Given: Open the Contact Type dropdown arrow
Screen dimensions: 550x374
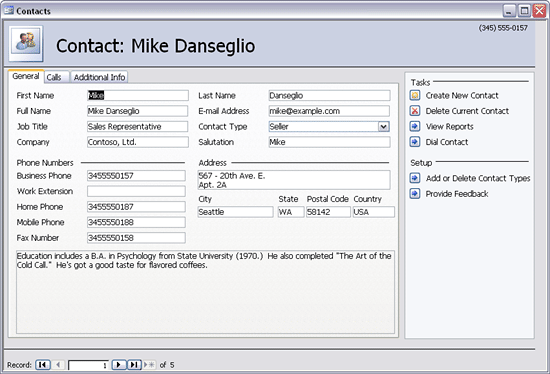Looking at the screenshot, I should pyautogui.click(x=383, y=127).
